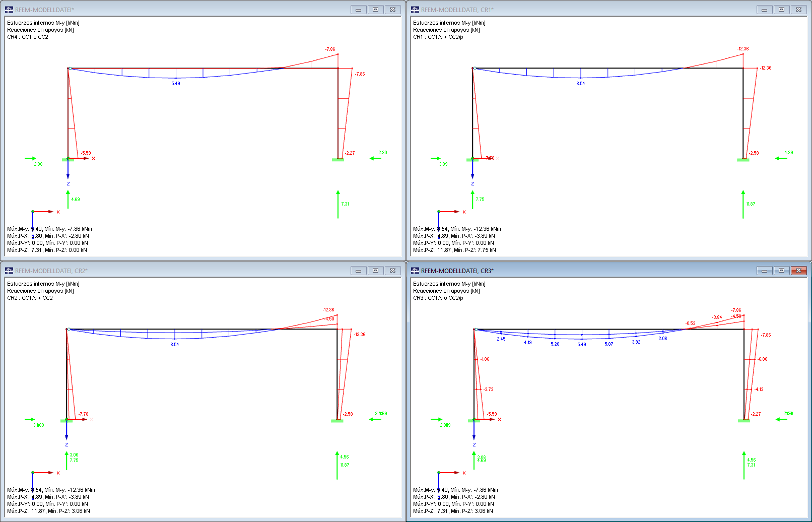Screen dimensions: 812x522
Task: Click the '5.07' beam moment value in the CR3 window
Action: (x=609, y=344)
